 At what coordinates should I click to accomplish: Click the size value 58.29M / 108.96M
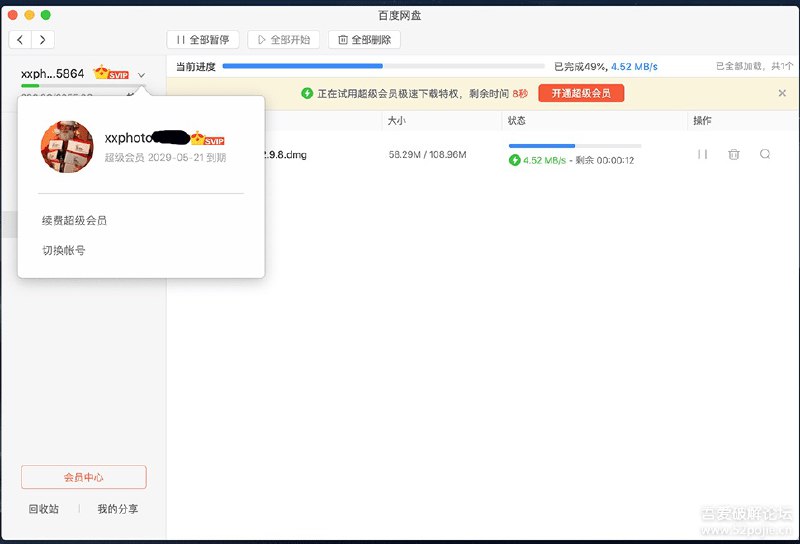428,155
